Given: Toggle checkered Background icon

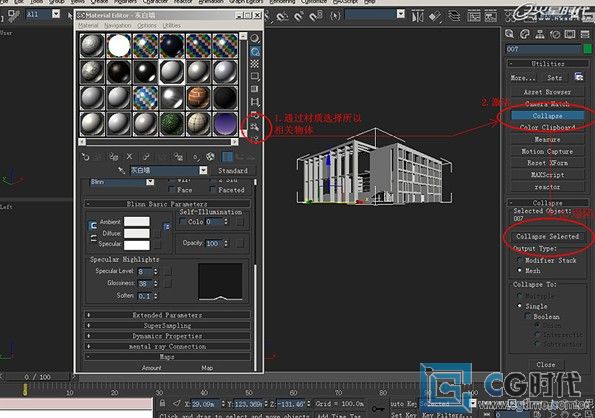Looking at the screenshot, I should pyautogui.click(x=255, y=64).
